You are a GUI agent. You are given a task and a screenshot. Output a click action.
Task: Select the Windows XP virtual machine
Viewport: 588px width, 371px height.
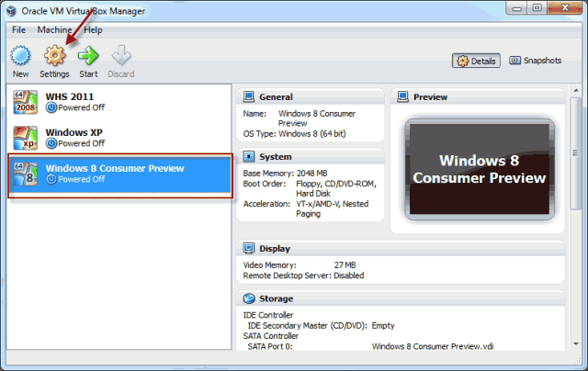tap(119, 138)
